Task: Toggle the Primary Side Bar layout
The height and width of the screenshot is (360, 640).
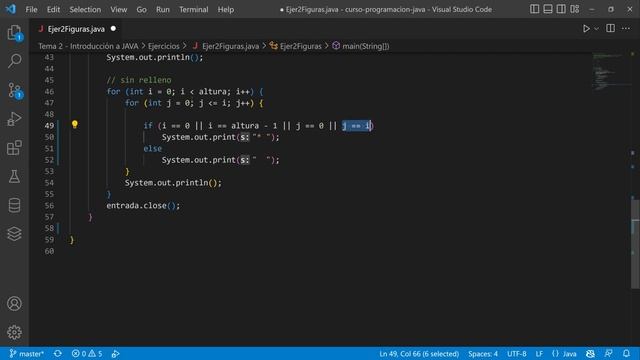Action: tap(534, 9)
